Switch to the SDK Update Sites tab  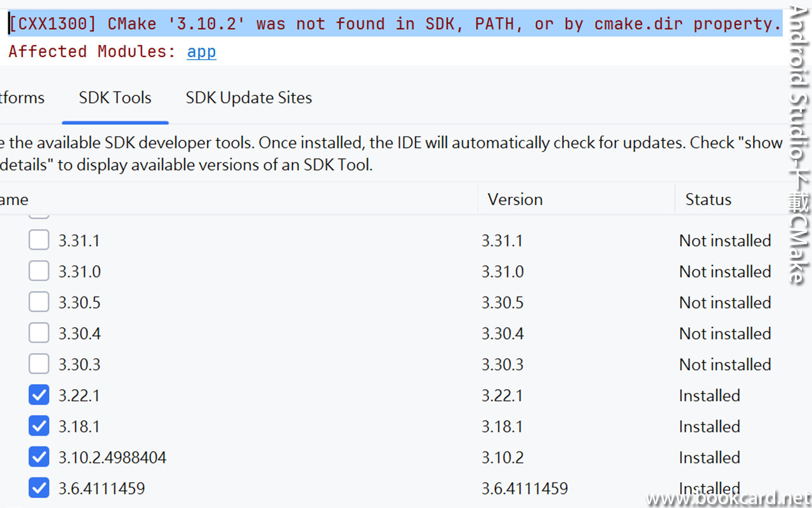pyautogui.click(x=249, y=97)
